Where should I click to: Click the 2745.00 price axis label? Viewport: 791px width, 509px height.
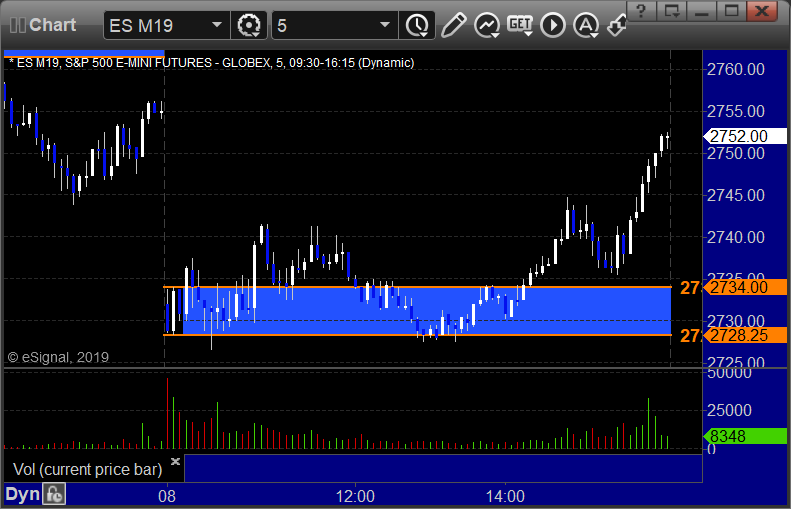click(736, 195)
